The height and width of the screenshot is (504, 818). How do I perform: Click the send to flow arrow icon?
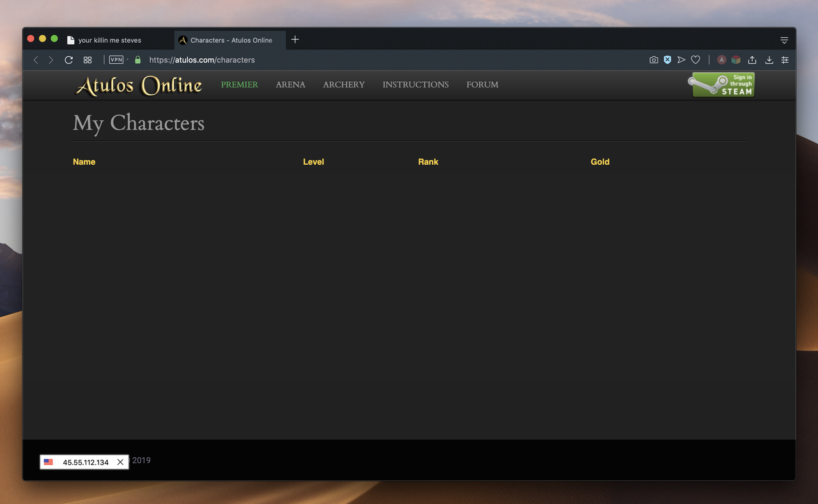pyautogui.click(x=681, y=60)
